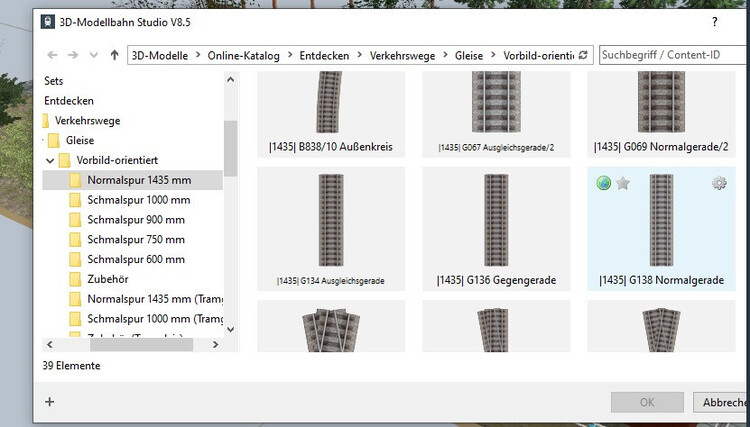Select the Gleise folder in the tree
This screenshot has width=750, height=427.
pos(79,141)
